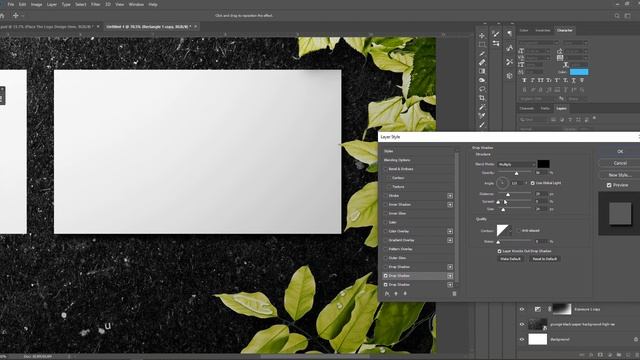Open the layer filter Kind dropdown
Image resolution: width=640 pixels, height=360 pixels.
(x=532, y=120)
